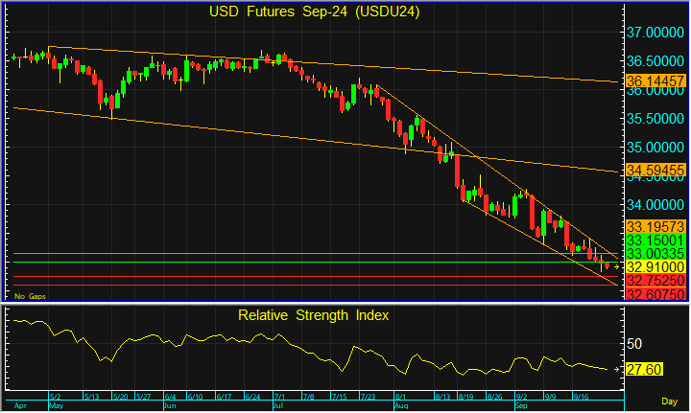
Task: Click the Relative Strength Index panel title
Action: 313,315
